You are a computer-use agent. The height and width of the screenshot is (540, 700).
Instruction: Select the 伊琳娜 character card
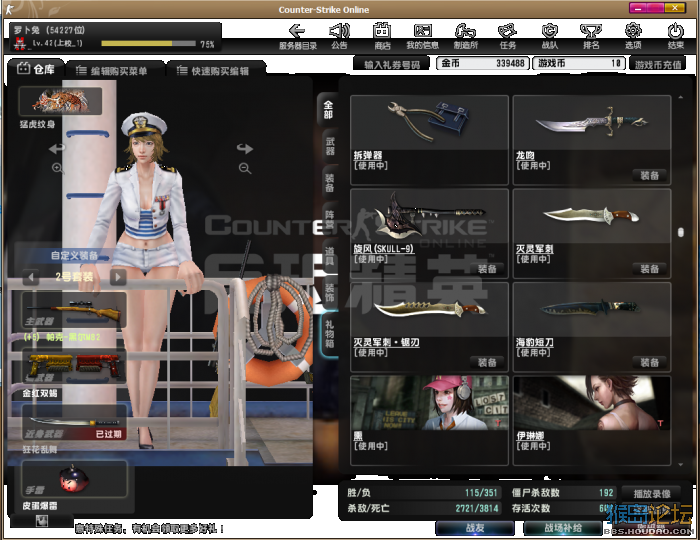pos(592,420)
